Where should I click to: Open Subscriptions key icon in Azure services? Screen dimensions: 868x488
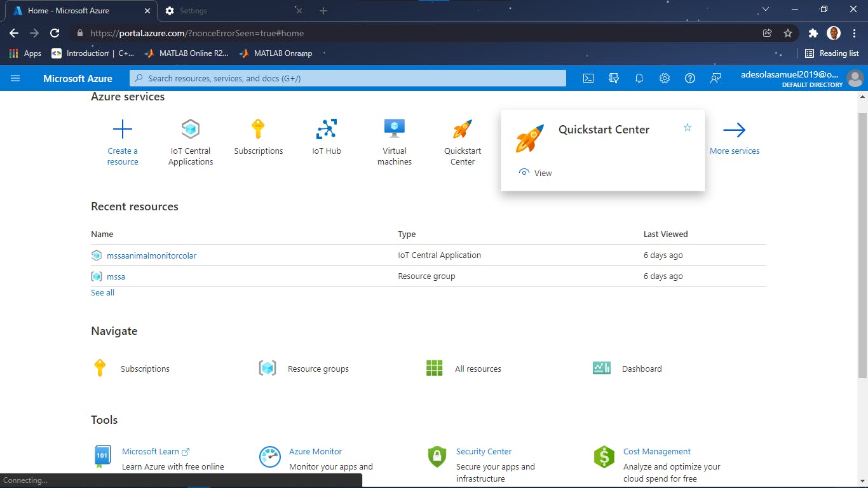[x=258, y=129]
